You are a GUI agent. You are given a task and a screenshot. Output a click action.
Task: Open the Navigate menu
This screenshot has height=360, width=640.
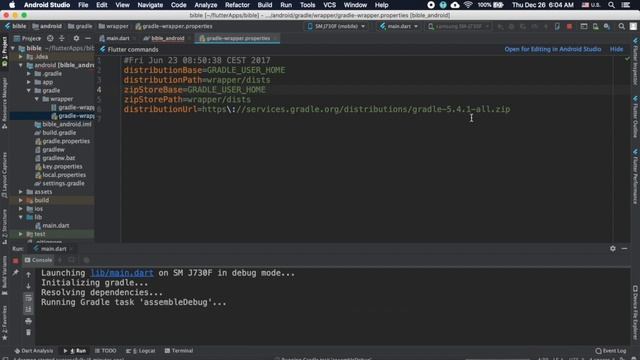150,5
